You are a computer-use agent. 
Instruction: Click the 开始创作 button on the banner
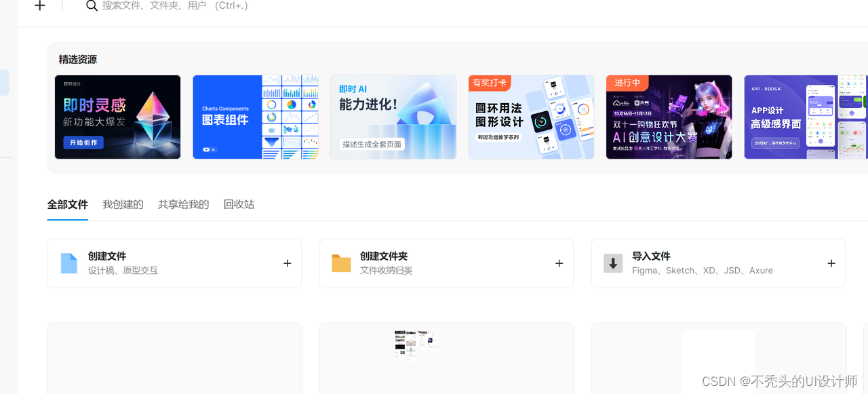pos(83,142)
